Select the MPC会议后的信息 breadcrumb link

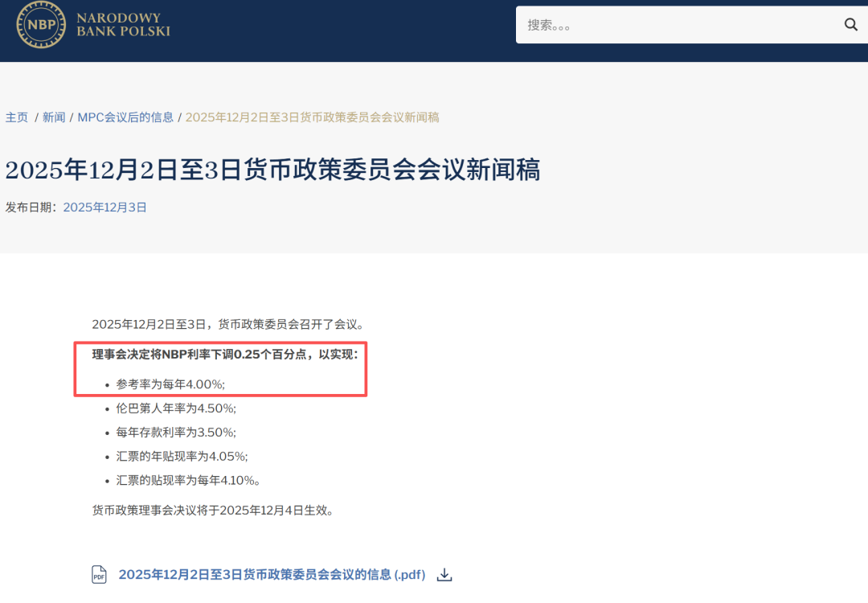(x=125, y=116)
